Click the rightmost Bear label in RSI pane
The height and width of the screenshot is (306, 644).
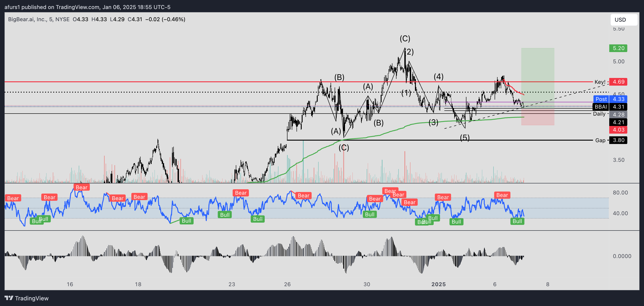(502, 195)
